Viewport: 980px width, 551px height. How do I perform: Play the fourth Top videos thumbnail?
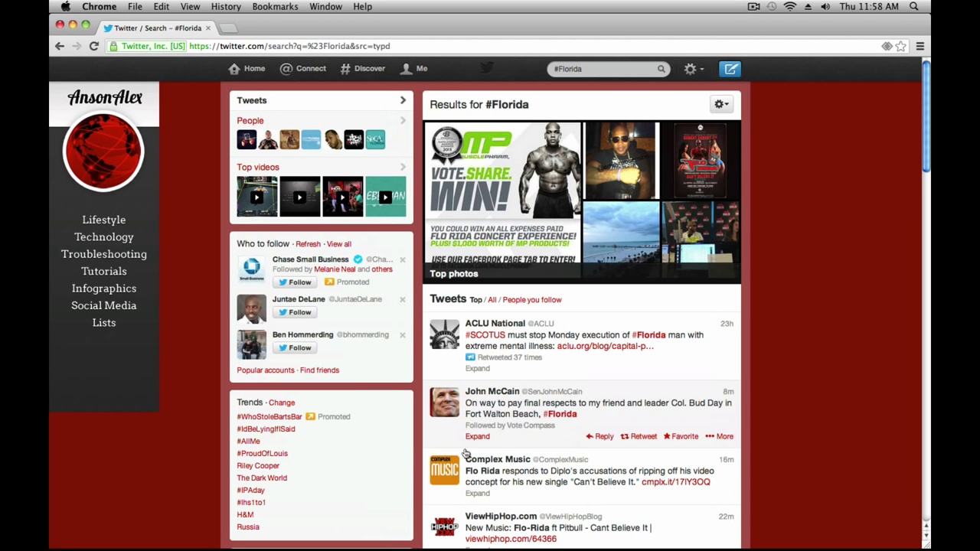[386, 197]
